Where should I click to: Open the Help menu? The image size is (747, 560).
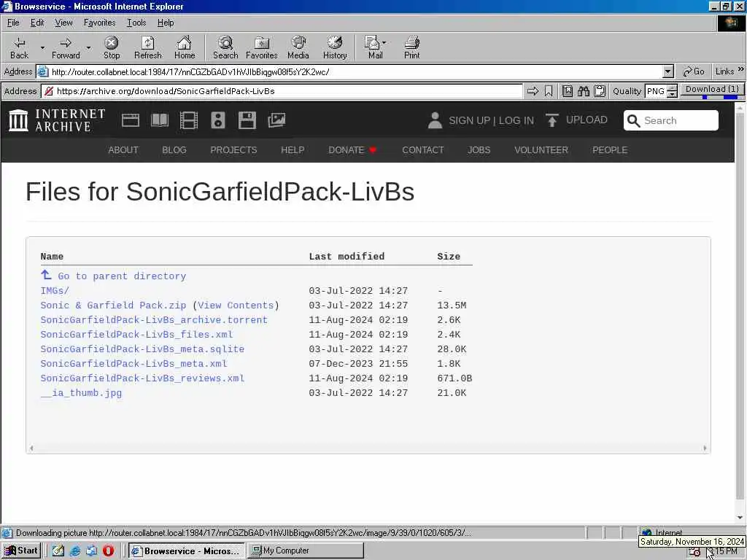pos(166,23)
